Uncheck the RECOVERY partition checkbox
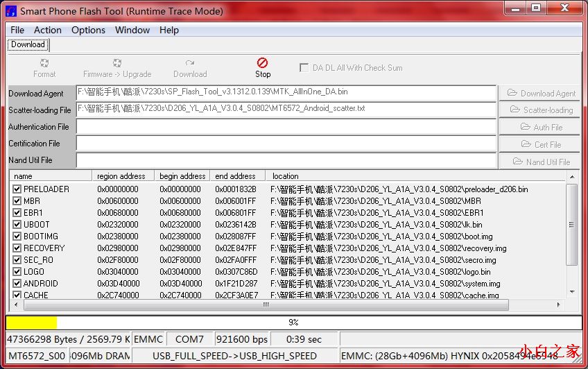 [17, 248]
